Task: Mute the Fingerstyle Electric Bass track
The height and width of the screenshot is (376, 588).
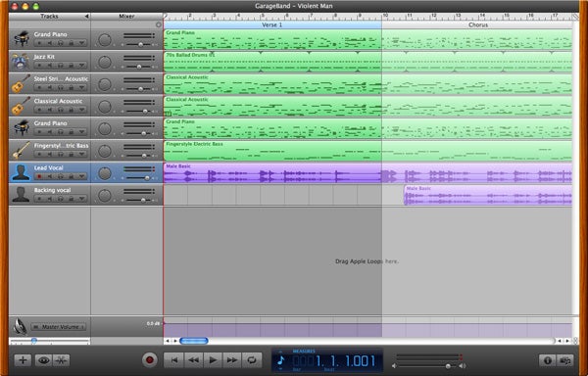Action: click(x=50, y=155)
